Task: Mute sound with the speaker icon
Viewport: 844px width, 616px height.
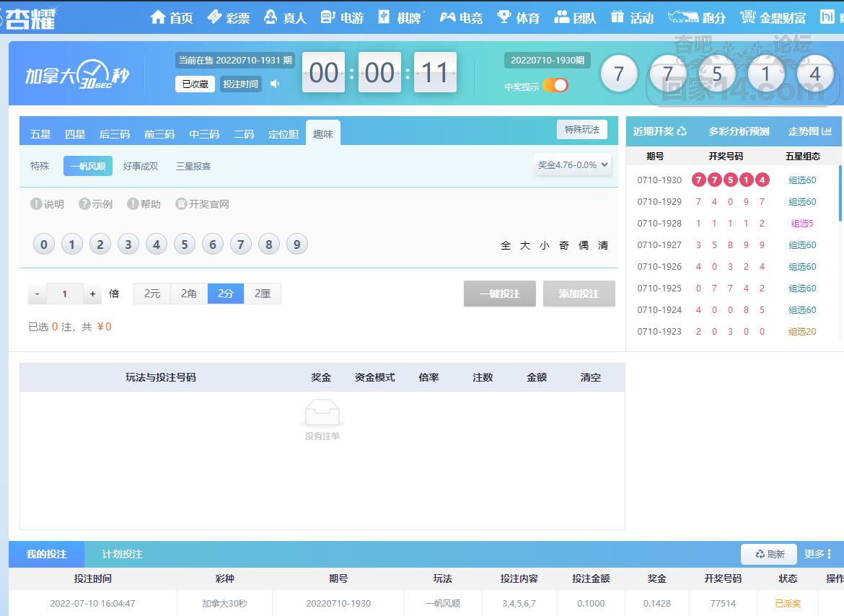Action: pos(275,84)
